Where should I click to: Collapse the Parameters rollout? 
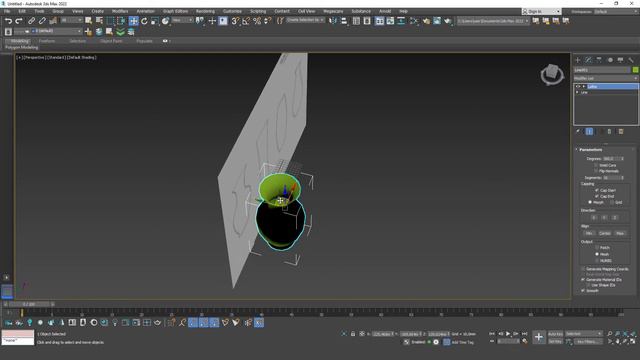click(591, 150)
